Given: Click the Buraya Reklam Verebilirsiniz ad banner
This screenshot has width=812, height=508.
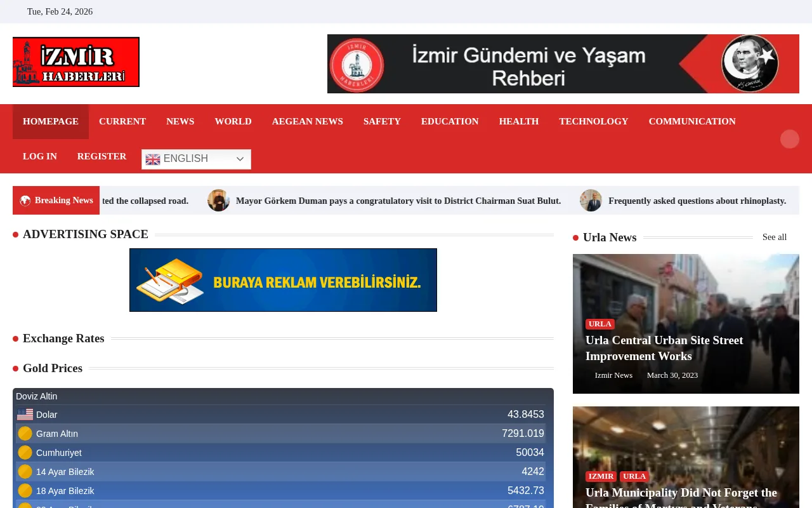Looking at the screenshot, I should tap(283, 280).
